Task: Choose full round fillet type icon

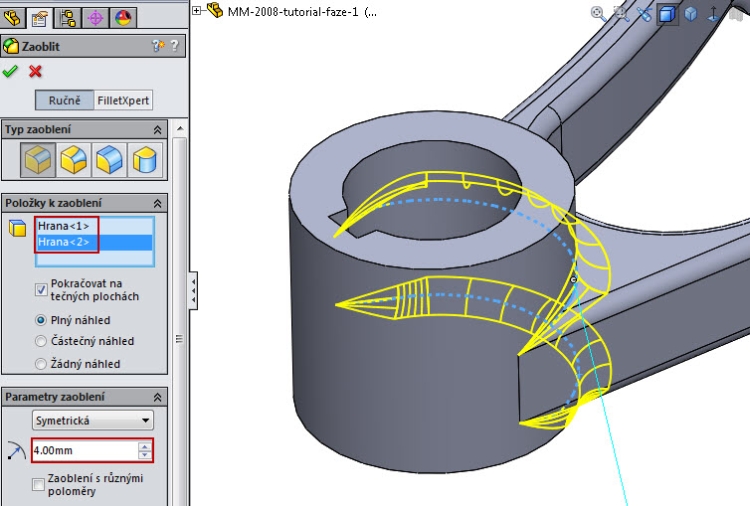Action: 144,160
